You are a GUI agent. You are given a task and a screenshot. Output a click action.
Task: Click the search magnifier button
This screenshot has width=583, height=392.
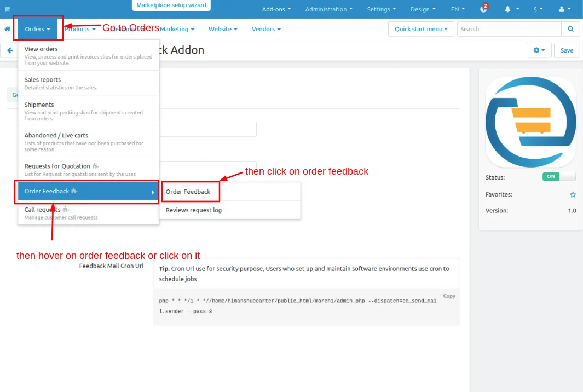click(570, 29)
